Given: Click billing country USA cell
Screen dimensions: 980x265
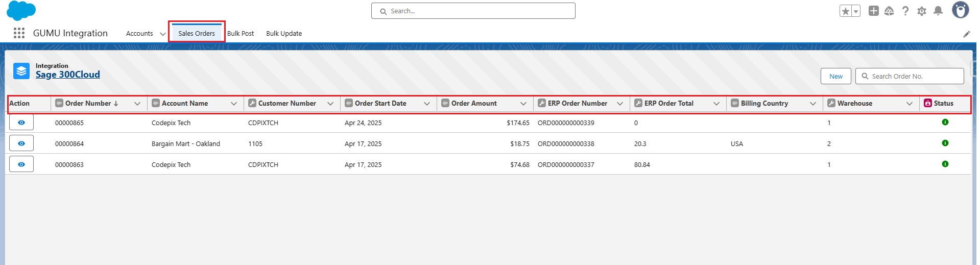Looking at the screenshot, I should [737, 144].
